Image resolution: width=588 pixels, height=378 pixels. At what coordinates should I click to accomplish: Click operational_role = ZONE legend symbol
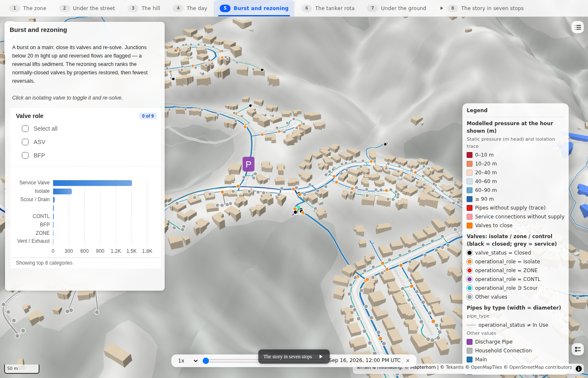470,270
